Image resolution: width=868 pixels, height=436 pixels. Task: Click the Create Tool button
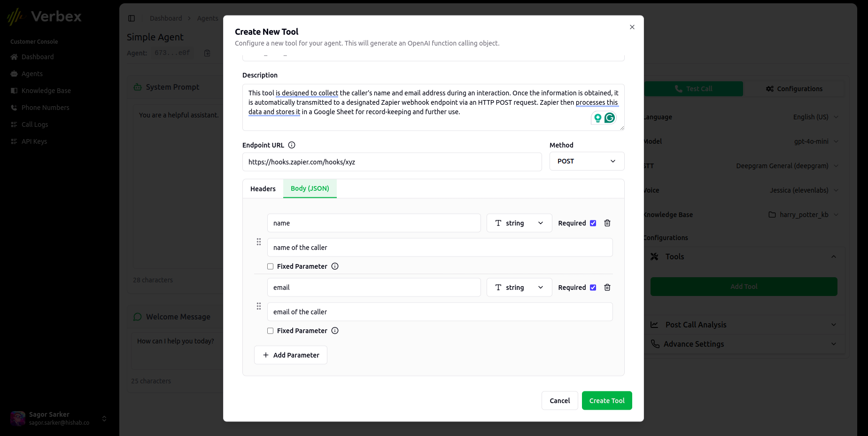tap(607, 401)
